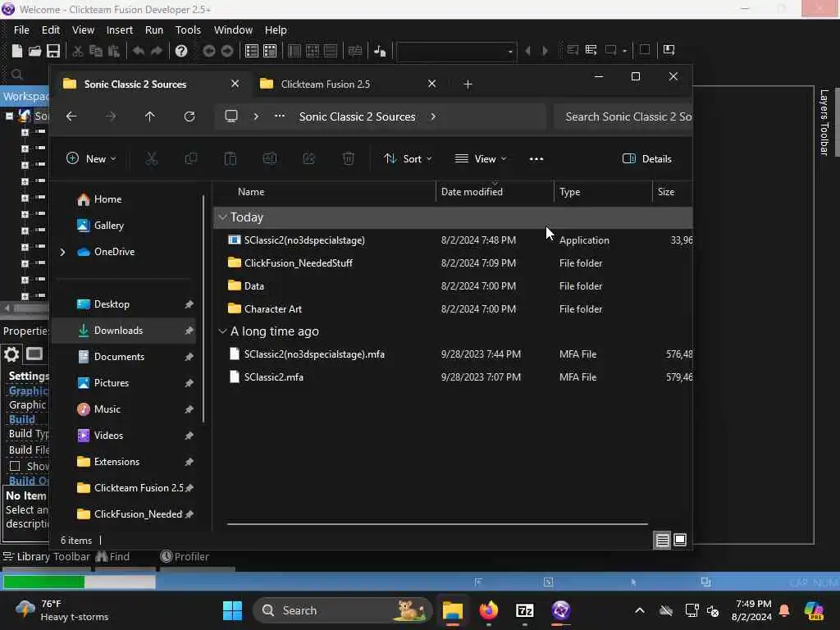Open the Help question mark icon in Fusion toolbar
Screen dimensions: 840x630
(x=181, y=50)
